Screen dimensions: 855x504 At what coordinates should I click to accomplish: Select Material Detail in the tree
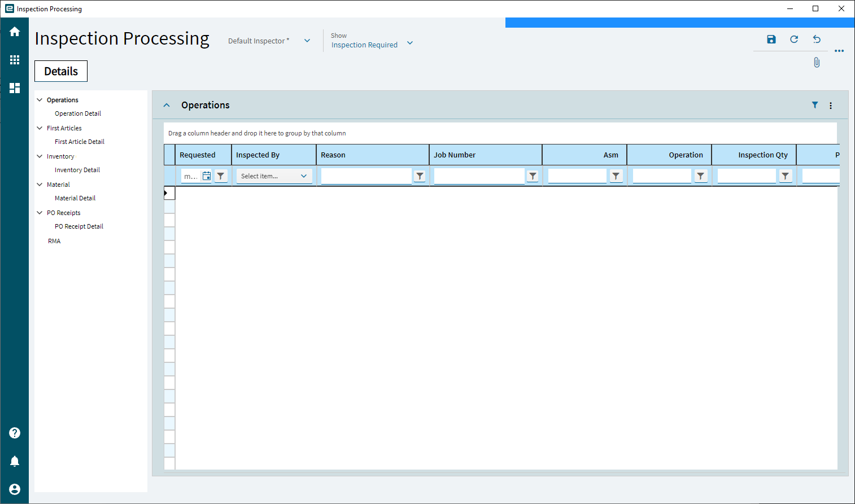[75, 198]
